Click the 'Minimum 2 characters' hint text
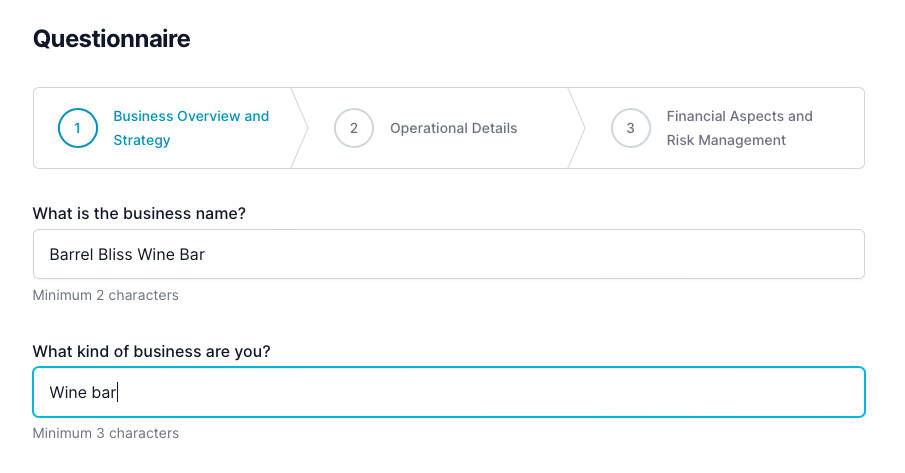 coord(106,295)
